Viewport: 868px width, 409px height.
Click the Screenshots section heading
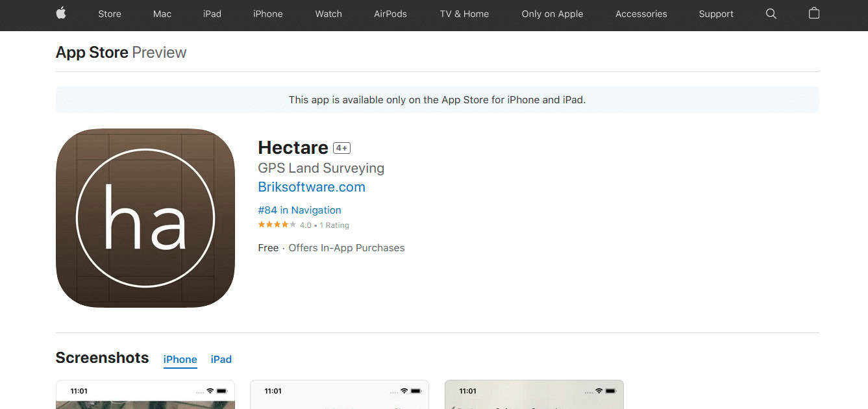tap(102, 358)
